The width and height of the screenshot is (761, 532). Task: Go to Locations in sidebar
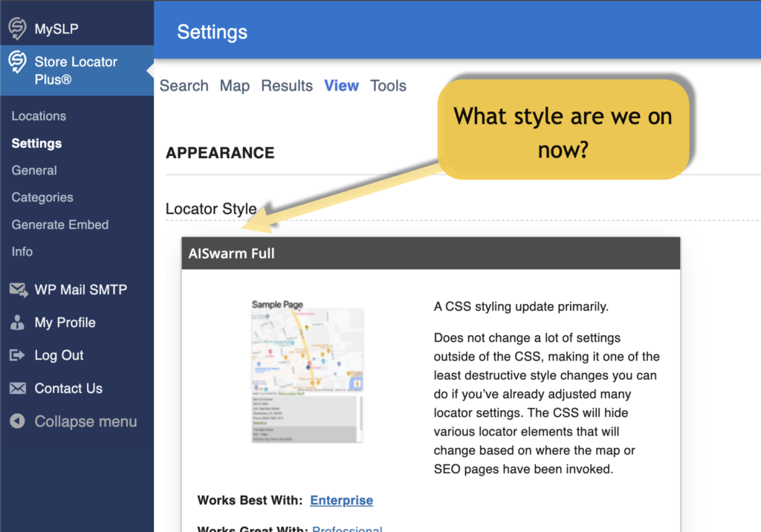[39, 116]
